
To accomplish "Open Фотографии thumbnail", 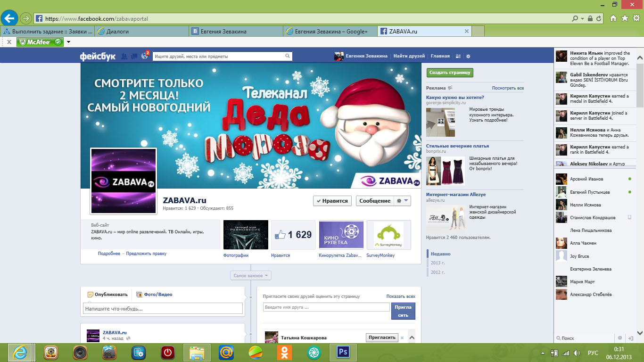I will coord(246,235).
